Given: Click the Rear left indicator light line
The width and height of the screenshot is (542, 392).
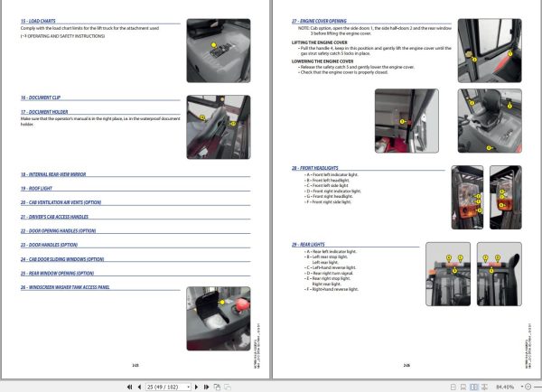Looking at the screenshot, I should pyautogui.click(x=331, y=252).
